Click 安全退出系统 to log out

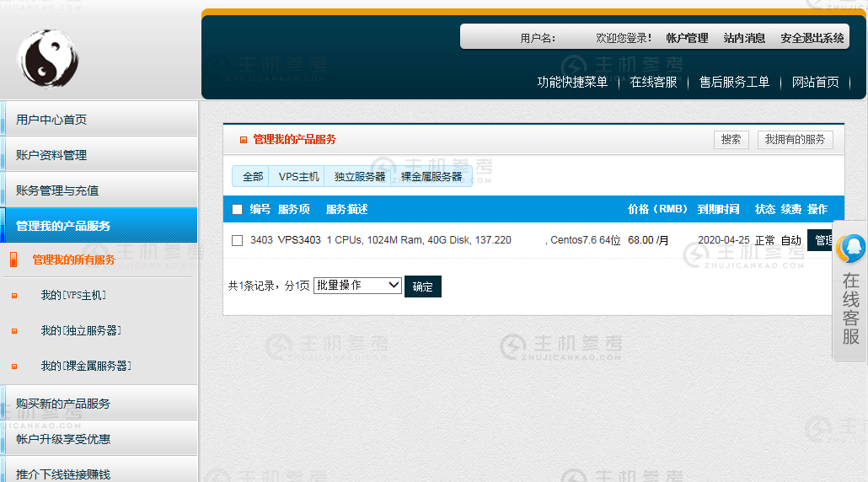812,38
